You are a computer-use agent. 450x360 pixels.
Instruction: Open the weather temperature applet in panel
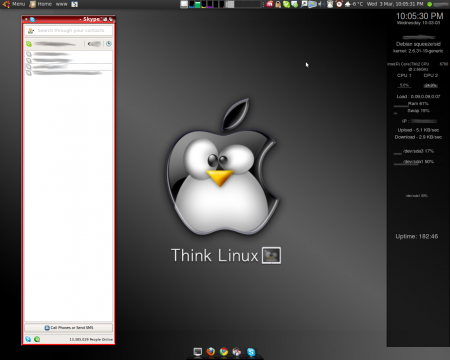tap(354, 4)
